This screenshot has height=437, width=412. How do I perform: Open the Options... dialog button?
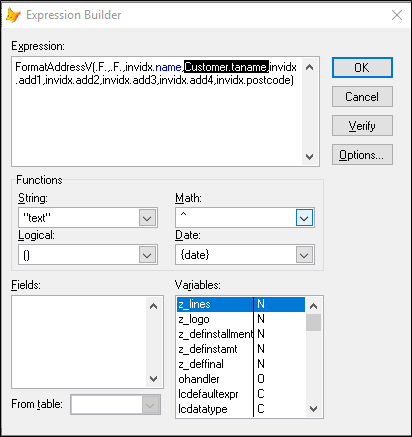[x=362, y=155]
